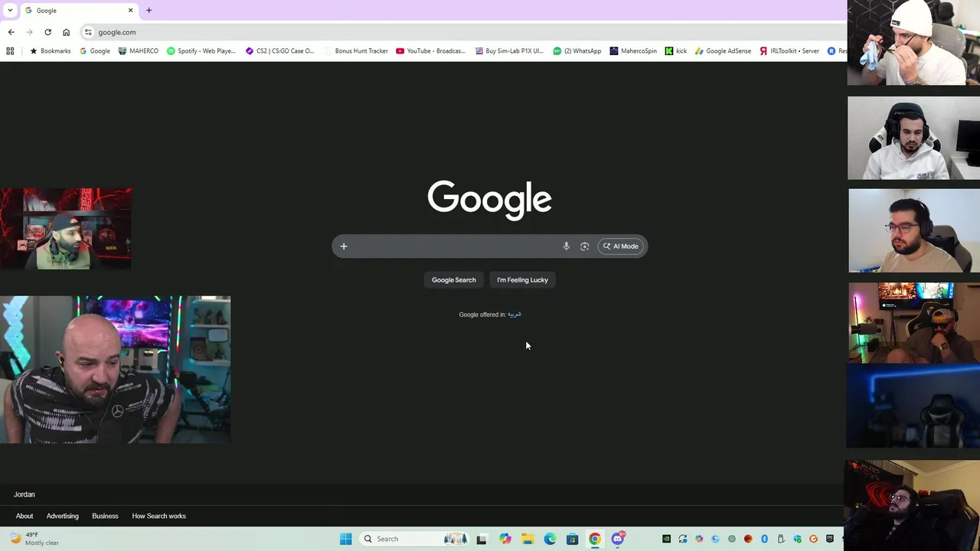Open the Bonus Hunt Tracker bookmark
Screen dimensions: 980x551
coord(356,51)
